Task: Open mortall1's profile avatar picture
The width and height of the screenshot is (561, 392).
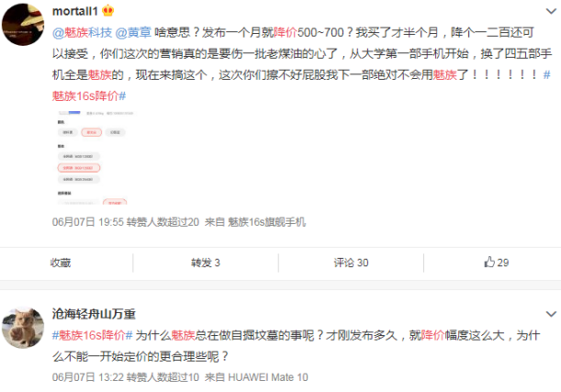Action: [x=23, y=24]
